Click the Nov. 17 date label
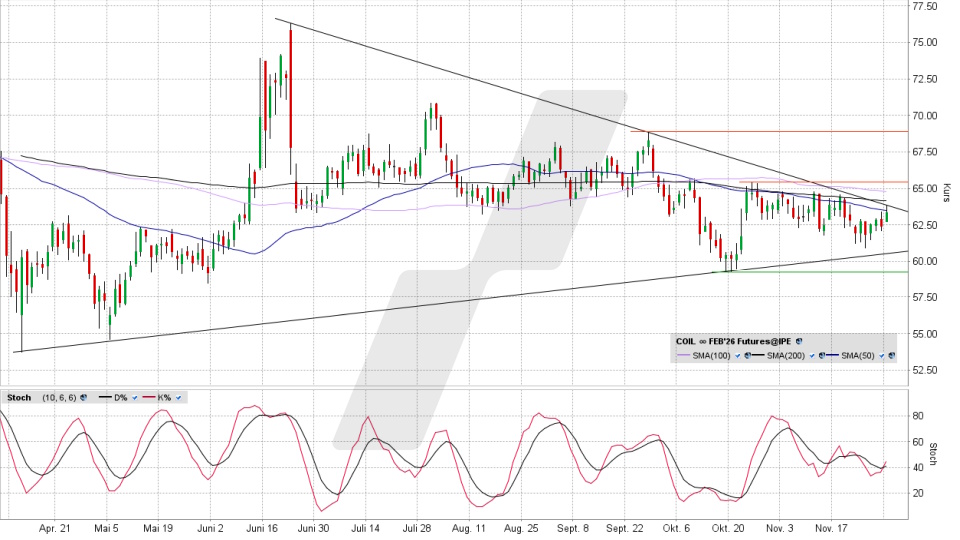 831,528
